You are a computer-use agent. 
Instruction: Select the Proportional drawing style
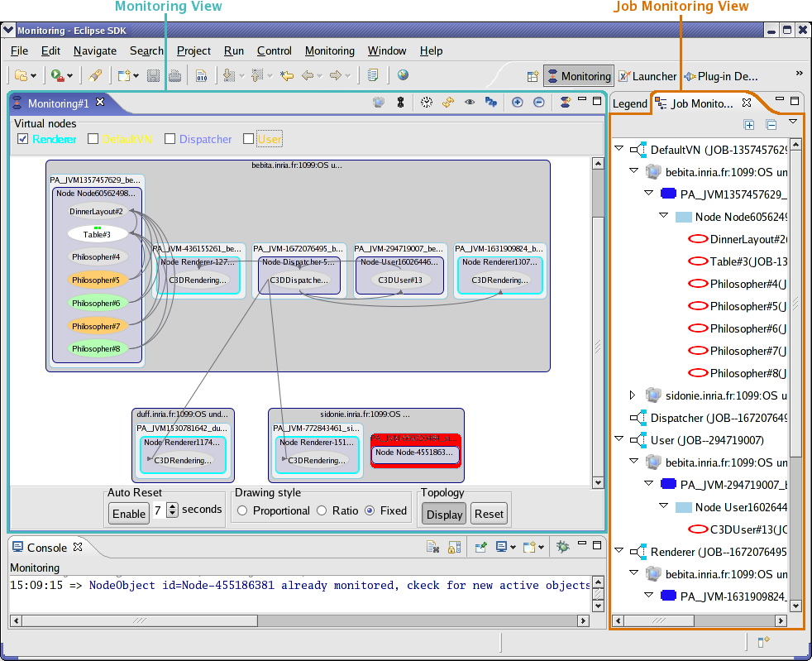coord(242,511)
